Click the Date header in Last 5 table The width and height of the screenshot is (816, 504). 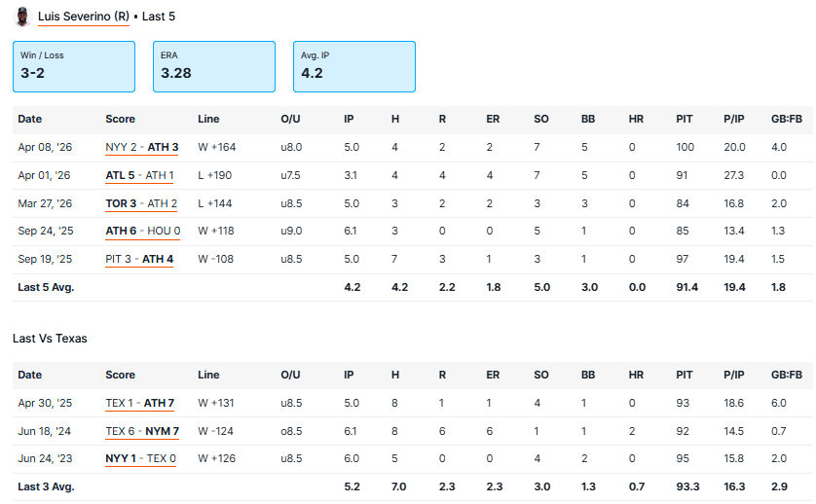(x=30, y=119)
